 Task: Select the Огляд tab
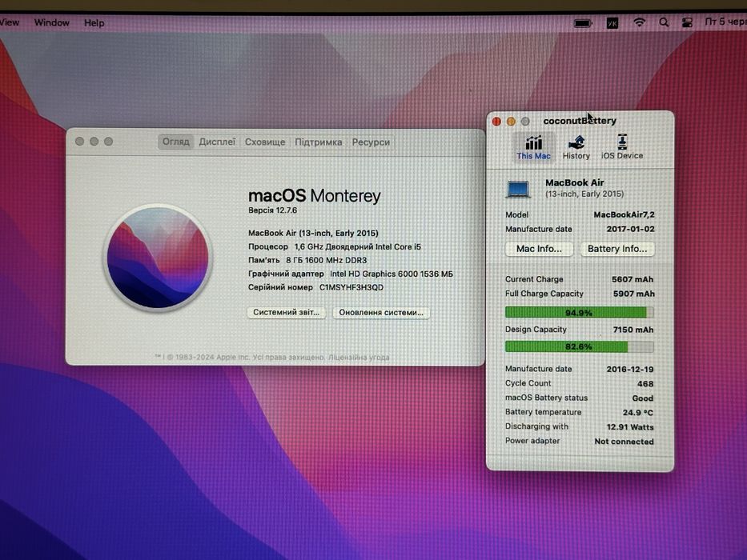[x=176, y=142]
